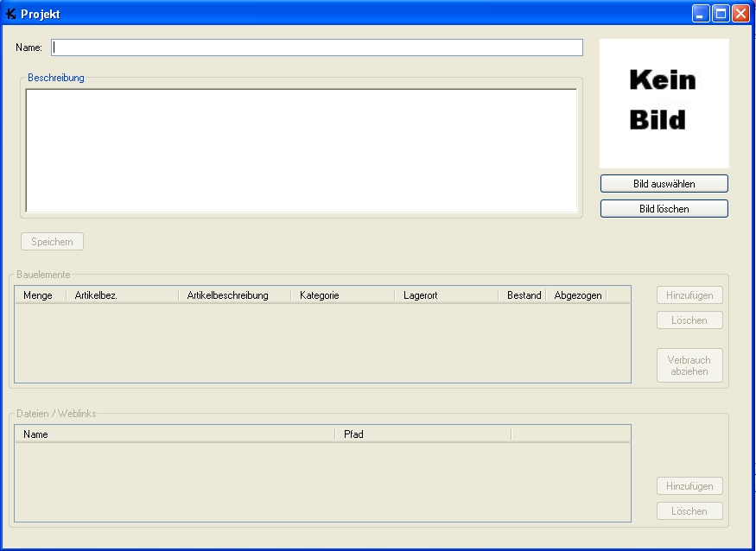The width and height of the screenshot is (756, 551).
Task: Sort by the Bestand column header
Action: (522, 295)
